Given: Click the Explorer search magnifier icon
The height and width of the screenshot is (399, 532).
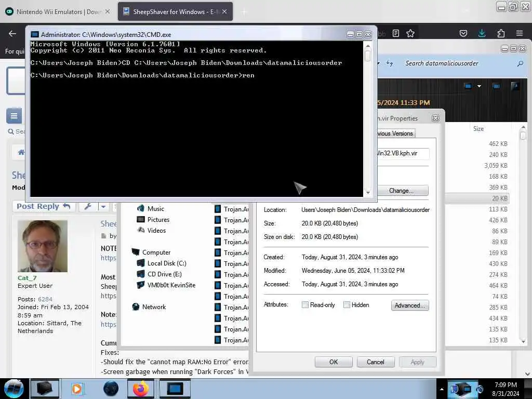Looking at the screenshot, I should pyautogui.click(x=520, y=63).
